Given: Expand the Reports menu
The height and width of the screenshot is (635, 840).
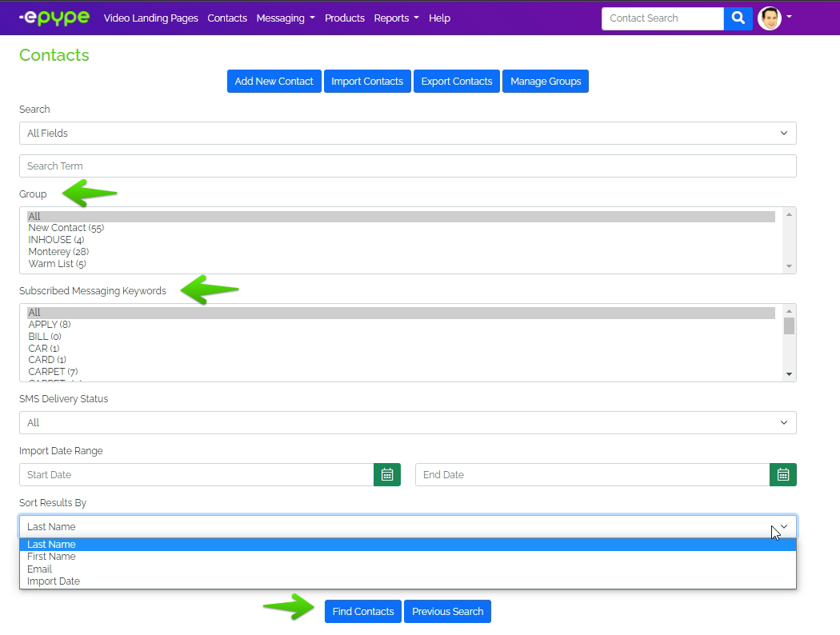Looking at the screenshot, I should point(397,18).
